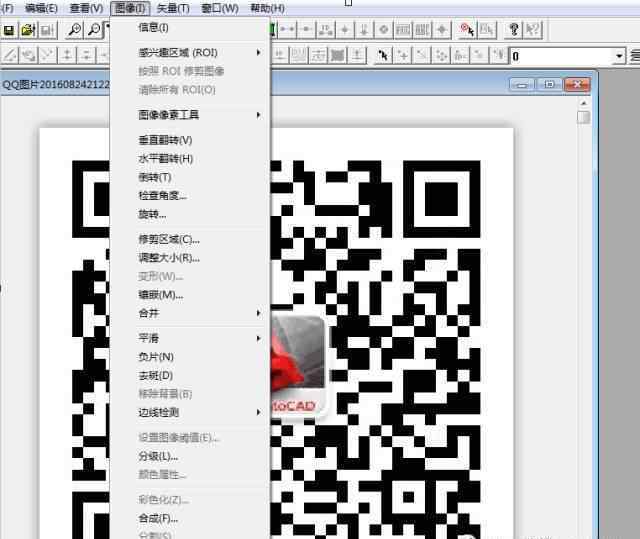This screenshot has width=640, height=539.
Task: Open the 编辑(E) menu
Action: (41, 8)
